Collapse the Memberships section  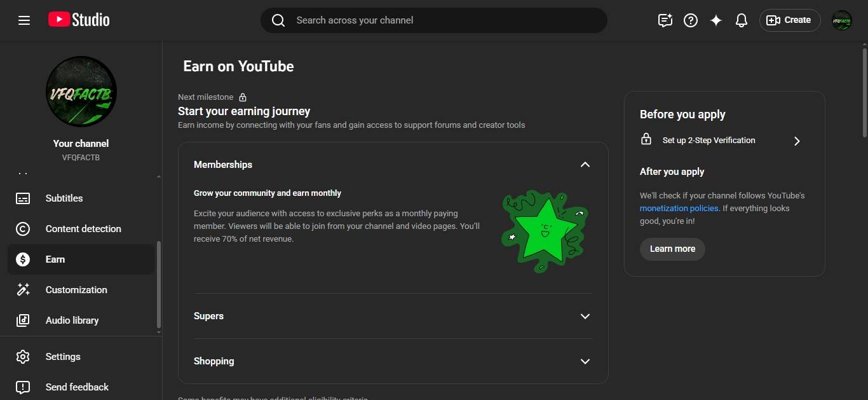tap(585, 165)
